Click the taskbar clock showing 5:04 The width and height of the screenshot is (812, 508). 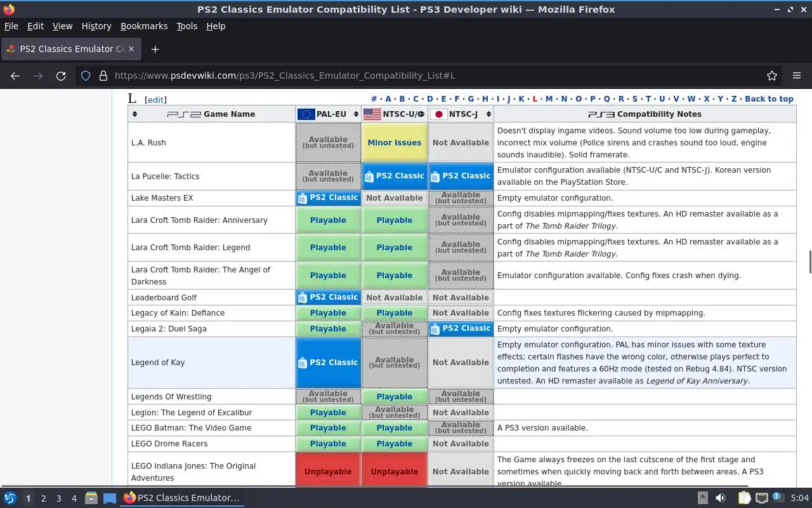799,498
